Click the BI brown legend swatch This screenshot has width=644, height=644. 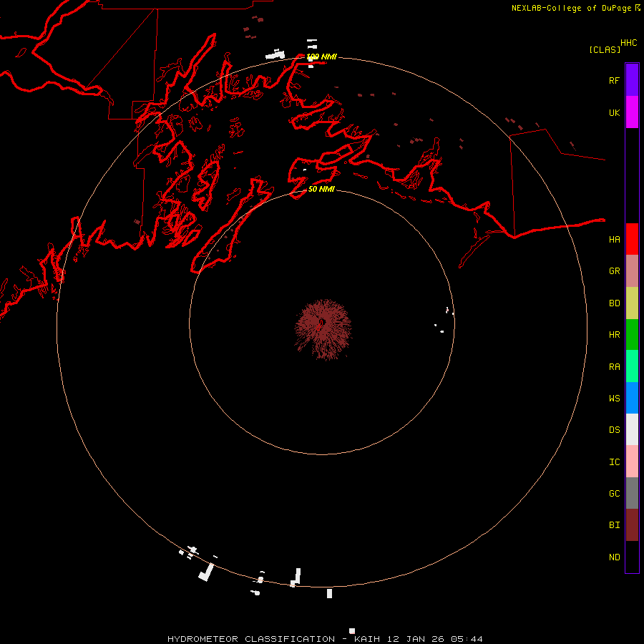632,525
